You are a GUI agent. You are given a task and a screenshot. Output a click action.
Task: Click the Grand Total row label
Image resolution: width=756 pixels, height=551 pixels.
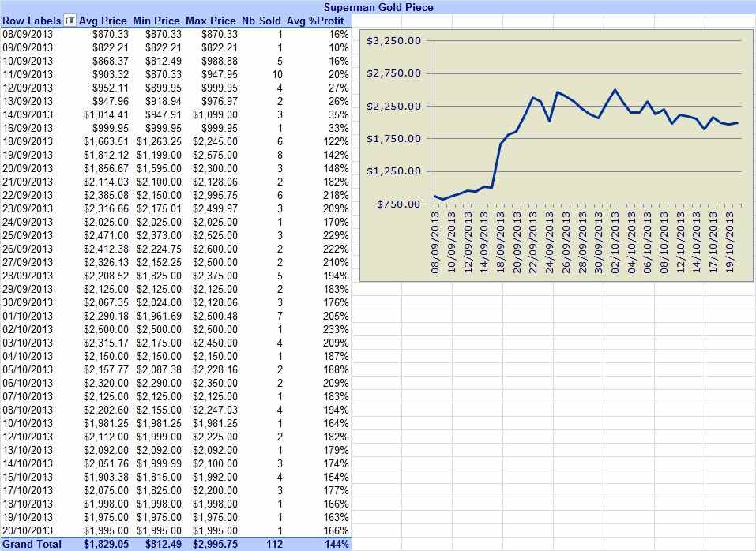tap(32, 544)
